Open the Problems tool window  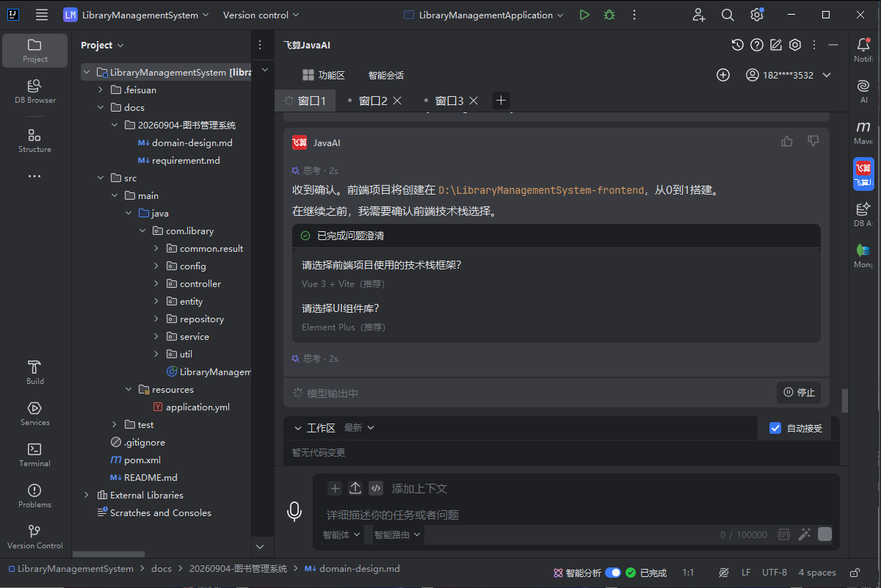pyautogui.click(x=35, y=496)
